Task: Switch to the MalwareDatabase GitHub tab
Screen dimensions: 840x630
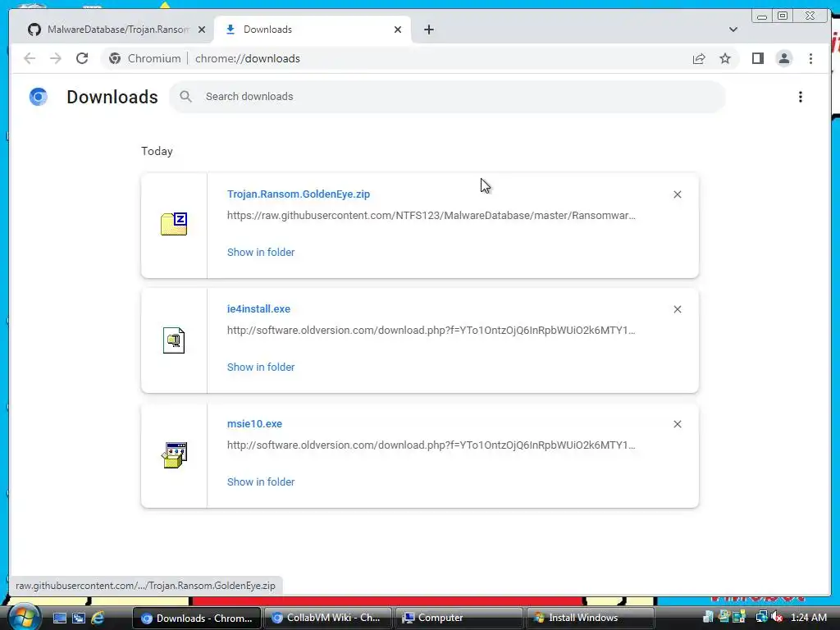Action: (x=116, y=30)
